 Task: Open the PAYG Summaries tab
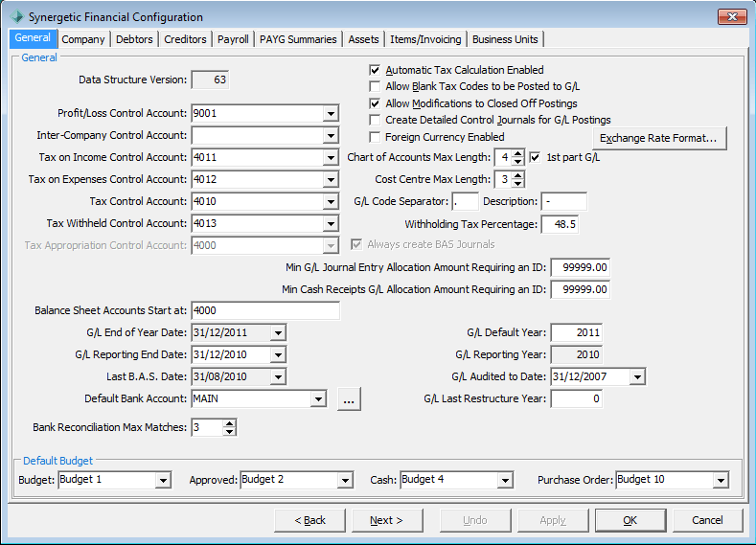coord(298,39)
